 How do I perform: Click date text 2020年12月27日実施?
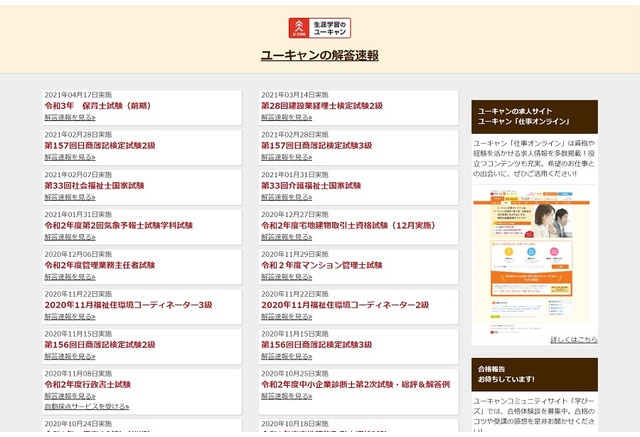click(295, 214)
